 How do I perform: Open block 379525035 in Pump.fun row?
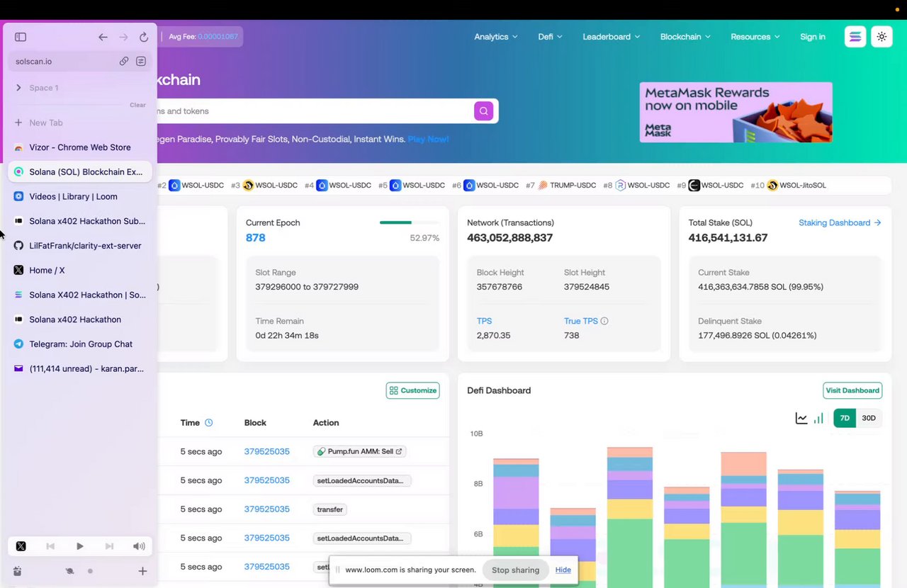[267, 451]
